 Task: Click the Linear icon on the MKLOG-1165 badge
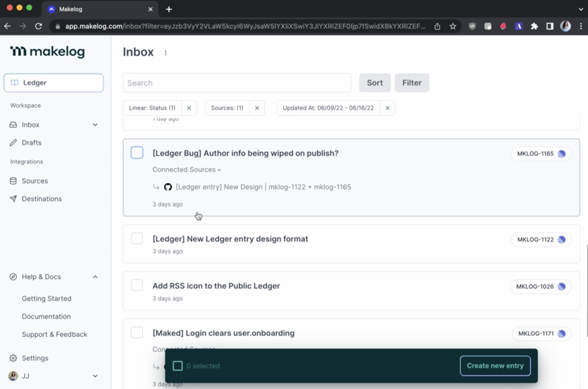[x=562, y=154]
